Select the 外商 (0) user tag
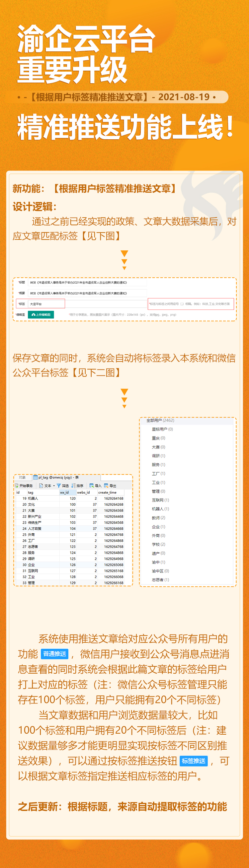The width and height of the screenshot is (249, 868). [x=159, y=535]
